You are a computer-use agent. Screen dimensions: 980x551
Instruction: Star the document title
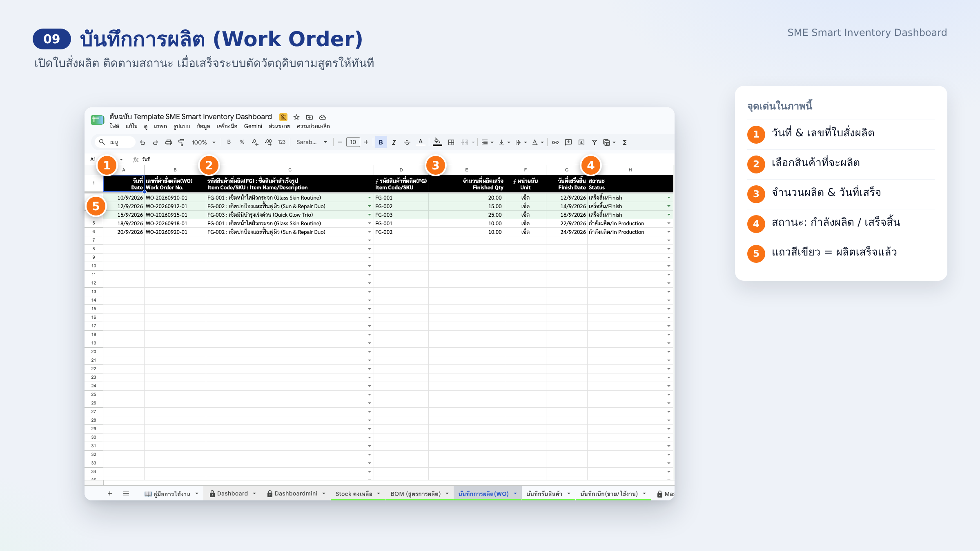tap(296, 117)
